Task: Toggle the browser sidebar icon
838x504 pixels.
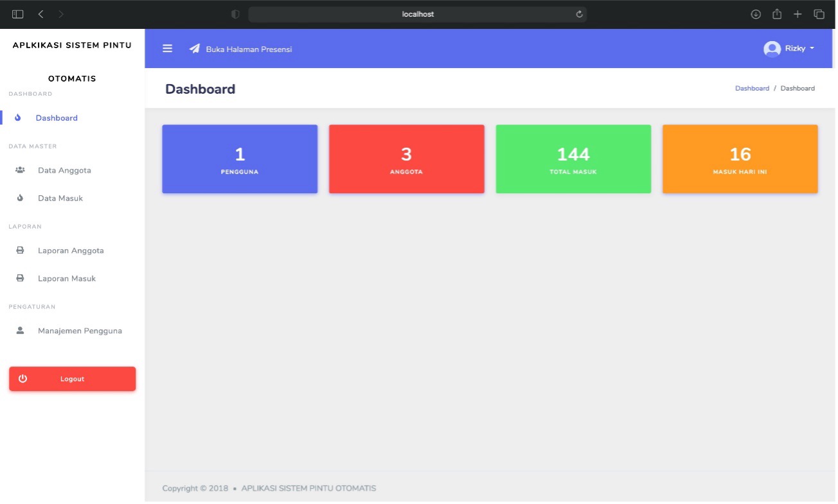Action: (18, 14)
